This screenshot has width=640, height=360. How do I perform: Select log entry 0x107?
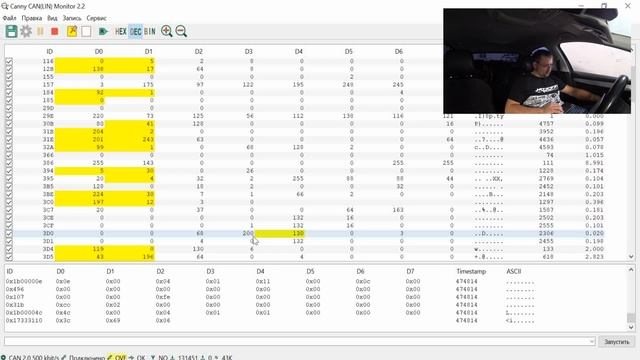[x=15, y=297]
